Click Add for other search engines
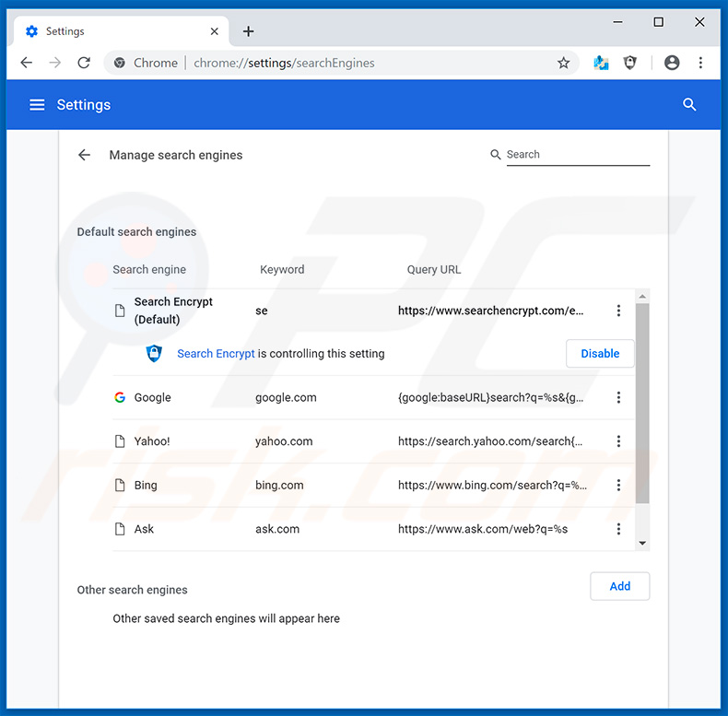 [620, 586]
